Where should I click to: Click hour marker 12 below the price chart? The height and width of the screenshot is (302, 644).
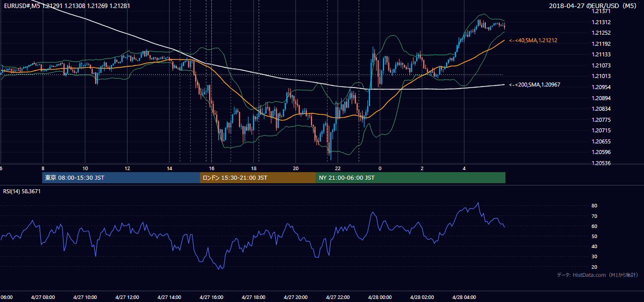click(127, 168)
